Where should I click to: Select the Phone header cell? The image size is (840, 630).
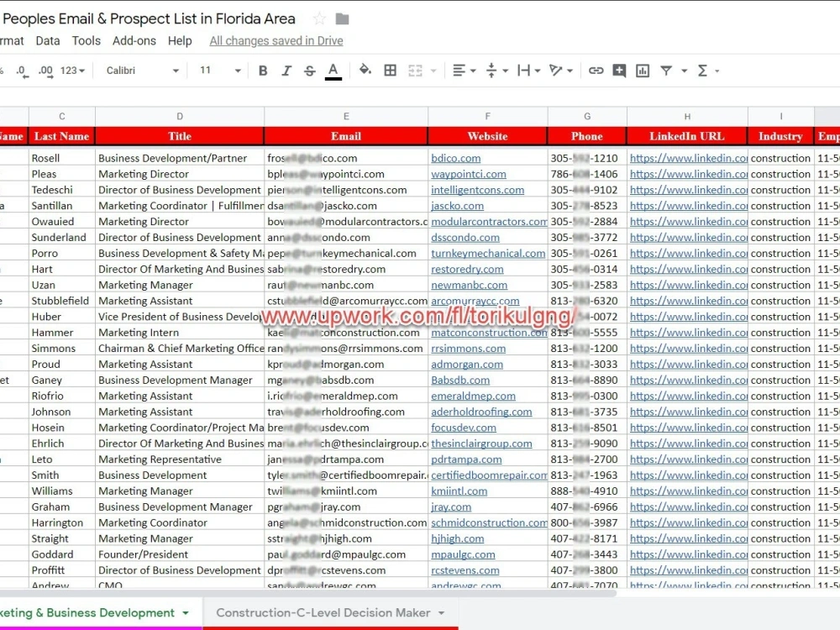click(x=587, y=136)
